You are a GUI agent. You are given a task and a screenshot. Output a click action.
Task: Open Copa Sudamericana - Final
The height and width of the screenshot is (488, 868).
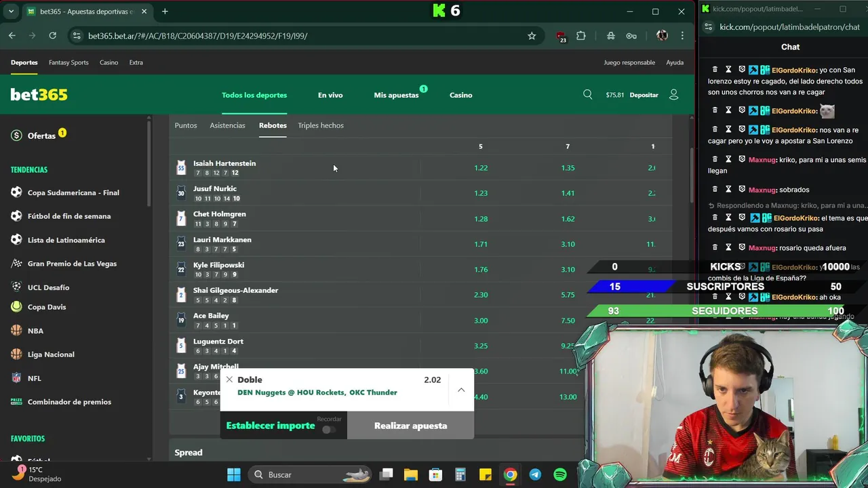click(x=73, y=192)
